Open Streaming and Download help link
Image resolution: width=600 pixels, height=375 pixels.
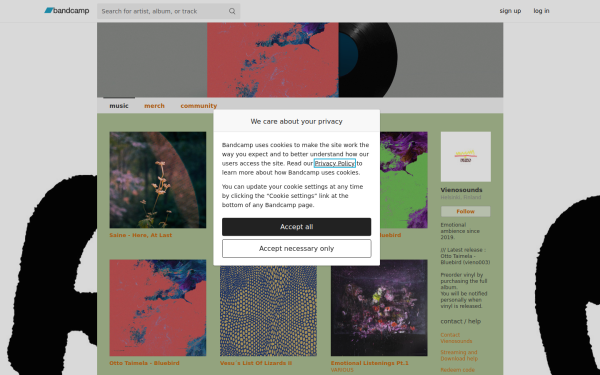click(459, 355)
